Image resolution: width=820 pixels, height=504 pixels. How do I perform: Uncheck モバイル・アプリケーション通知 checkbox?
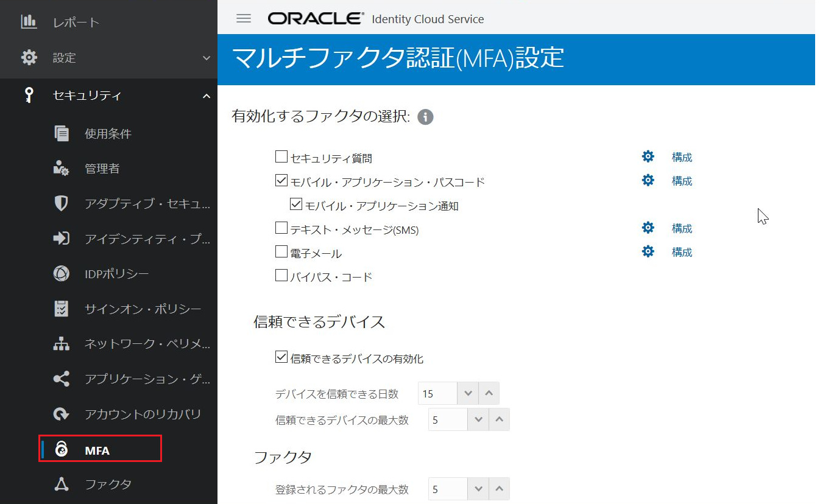click(x=296, y=204)
